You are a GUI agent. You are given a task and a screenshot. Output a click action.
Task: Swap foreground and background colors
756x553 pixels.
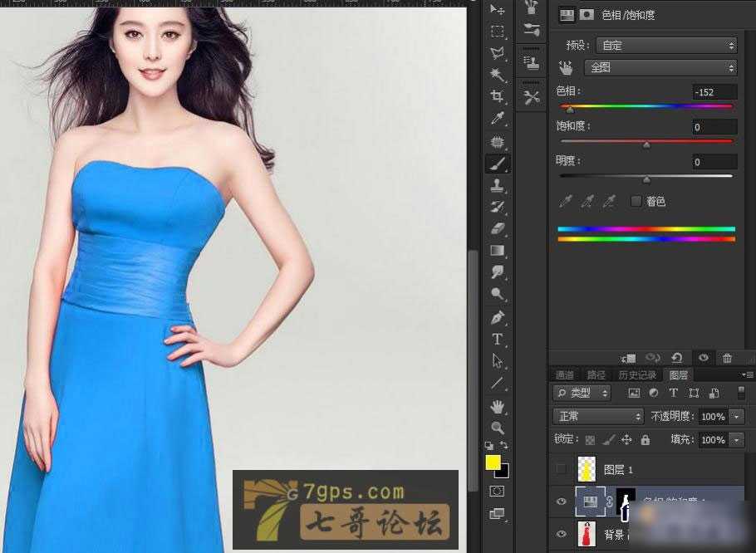[503, 445]
